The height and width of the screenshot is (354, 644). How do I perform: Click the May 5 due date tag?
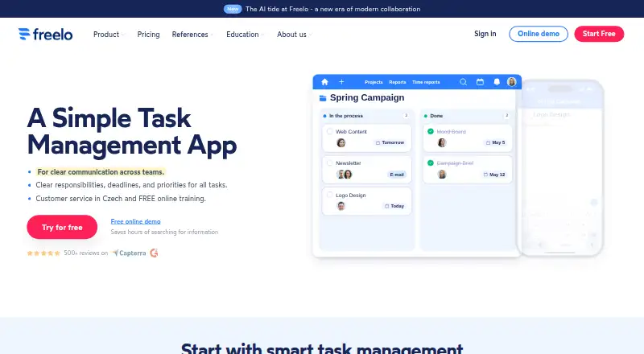495,142
